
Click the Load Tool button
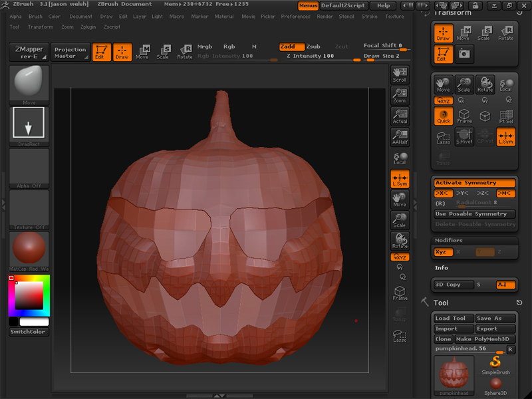454,319
